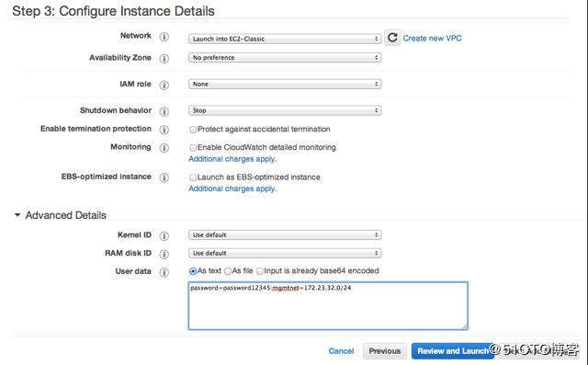
Task: Enable CloudWatch detailed monitoring checkbox
Action: coord(193,148)
